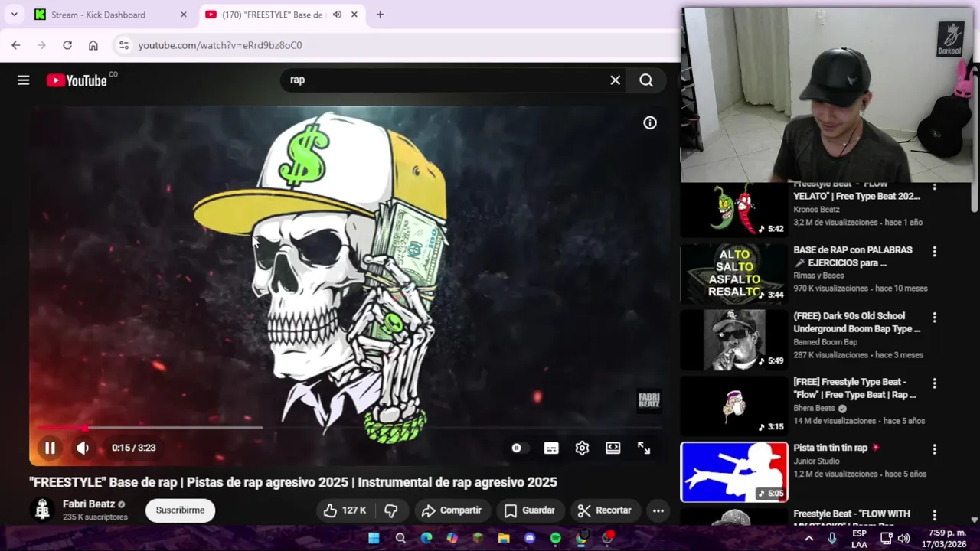
Task: Clip the video with Recortar
Action: [605, 510]
